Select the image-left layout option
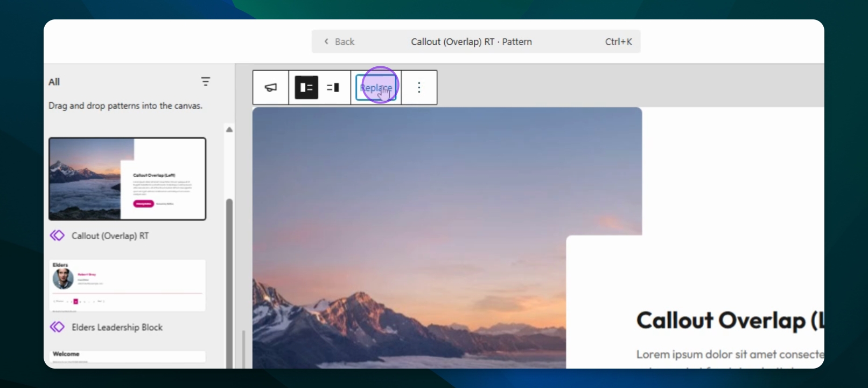The image size is (868, 388). (x=306, y=87)
